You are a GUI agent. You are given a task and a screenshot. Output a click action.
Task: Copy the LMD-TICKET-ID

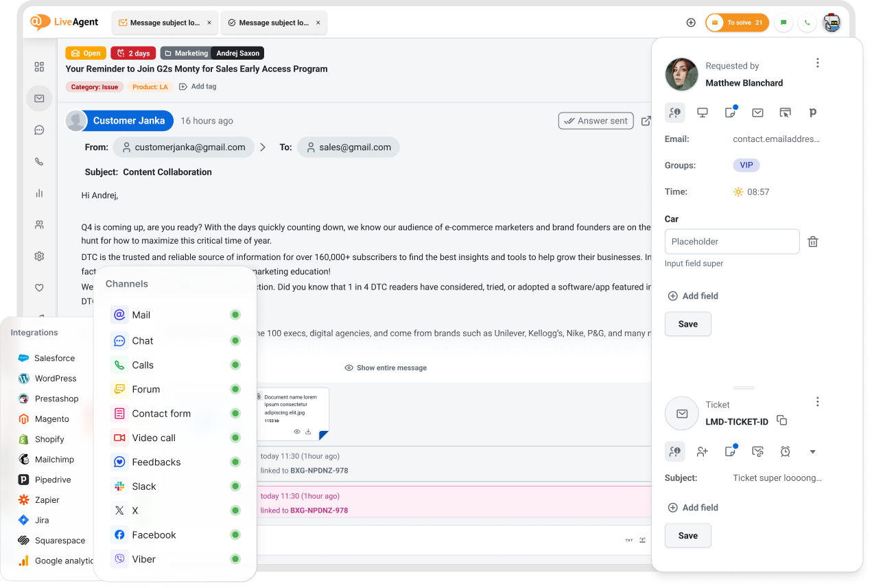point(781,421)
